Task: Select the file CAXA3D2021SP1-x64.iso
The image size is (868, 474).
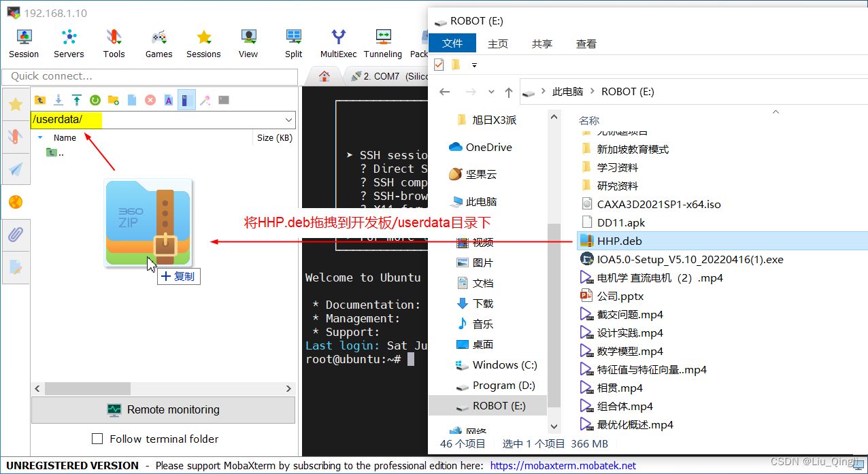Action: click(651, 204)
